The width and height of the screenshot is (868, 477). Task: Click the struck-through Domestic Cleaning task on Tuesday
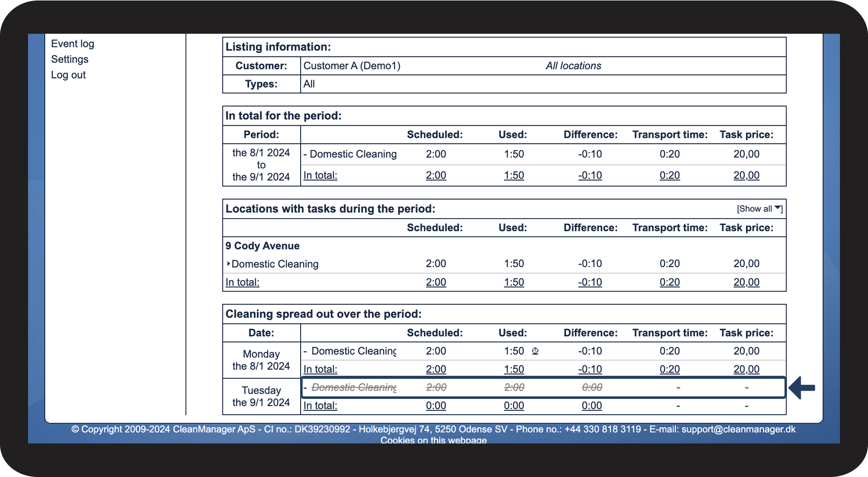coord(354,388)
